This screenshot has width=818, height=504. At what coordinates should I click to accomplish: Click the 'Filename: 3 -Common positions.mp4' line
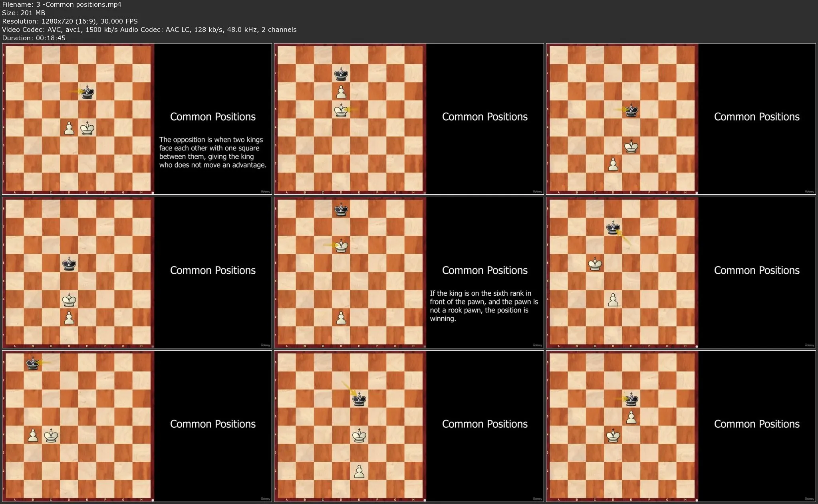[62, 4]
